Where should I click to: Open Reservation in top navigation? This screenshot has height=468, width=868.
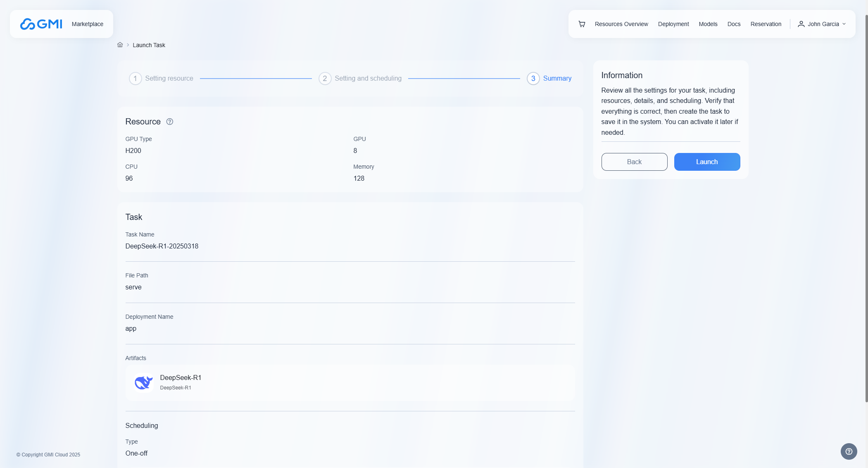[766, 24]
